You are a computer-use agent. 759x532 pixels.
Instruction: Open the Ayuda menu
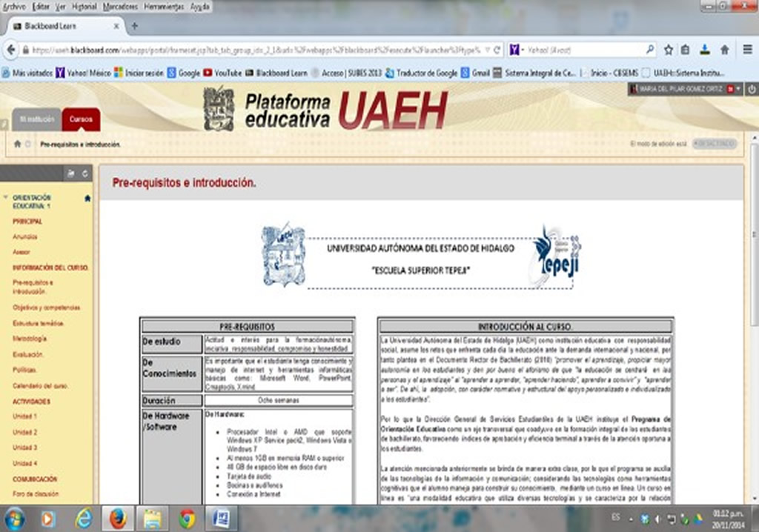pyautogui.click(x=200, y=7)
